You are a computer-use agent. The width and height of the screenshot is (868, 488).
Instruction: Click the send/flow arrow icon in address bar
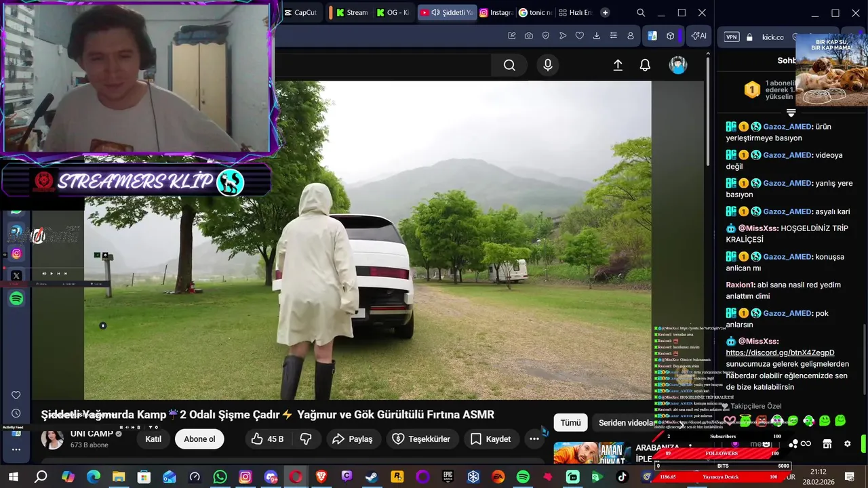[x=563, y=36]
